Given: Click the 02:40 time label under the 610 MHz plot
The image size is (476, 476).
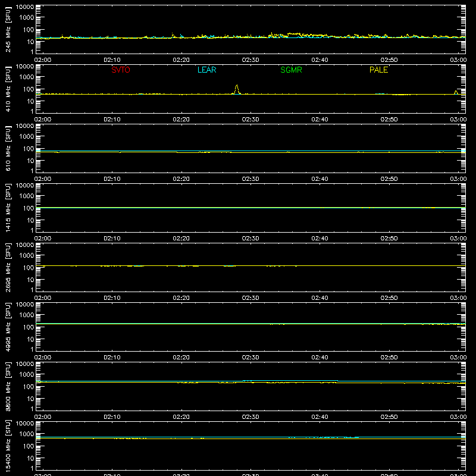Looking at the screenshot, I should (320, 179).
